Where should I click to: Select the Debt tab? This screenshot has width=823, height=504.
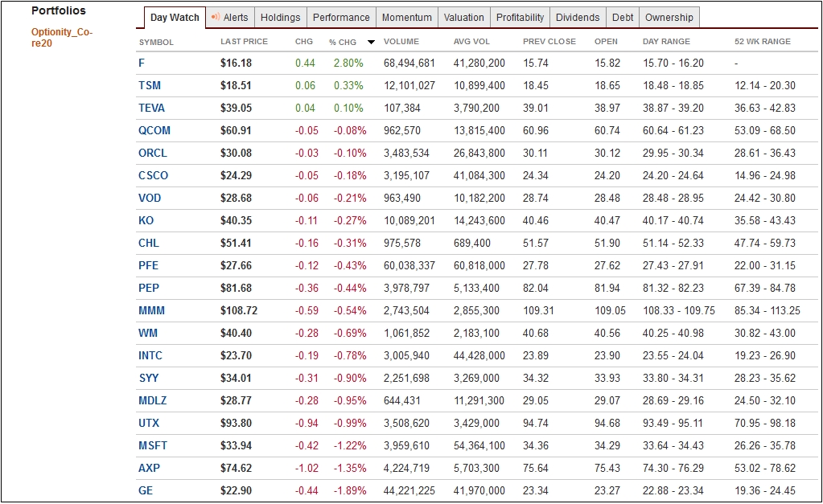623,18
